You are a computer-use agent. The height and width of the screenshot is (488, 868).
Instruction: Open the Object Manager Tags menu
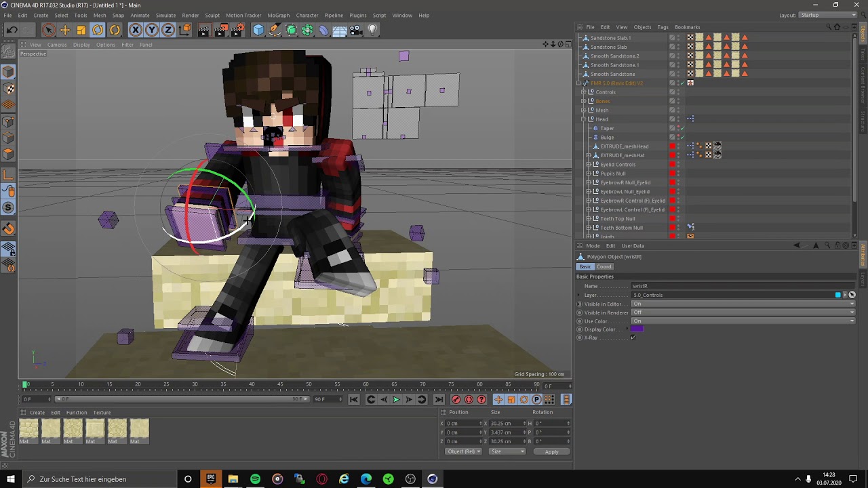point(663,27)
